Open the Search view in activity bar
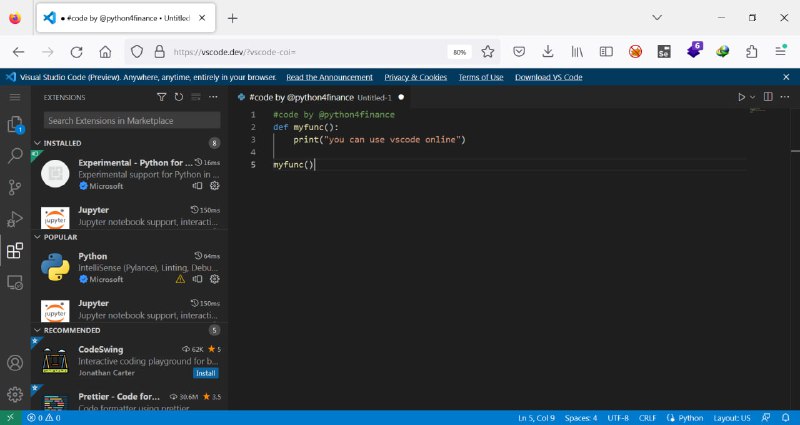Viewport: 800px width, 425px height. 15,156
